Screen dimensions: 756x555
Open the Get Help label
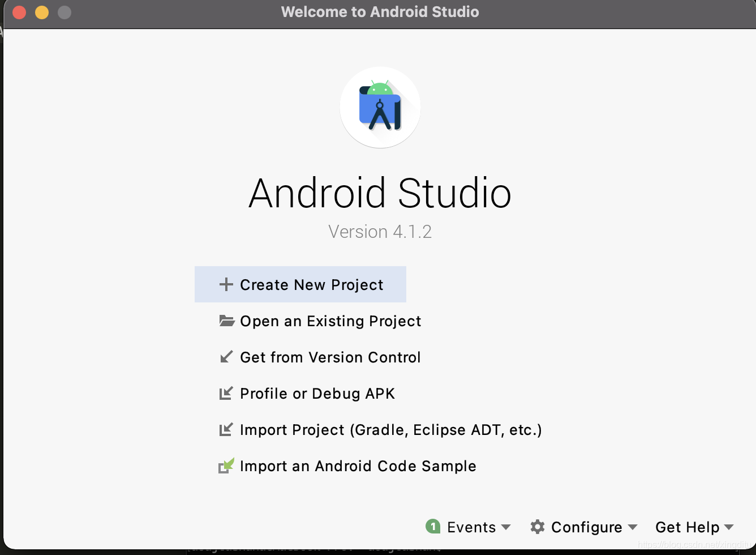click(x=687, y=527)
